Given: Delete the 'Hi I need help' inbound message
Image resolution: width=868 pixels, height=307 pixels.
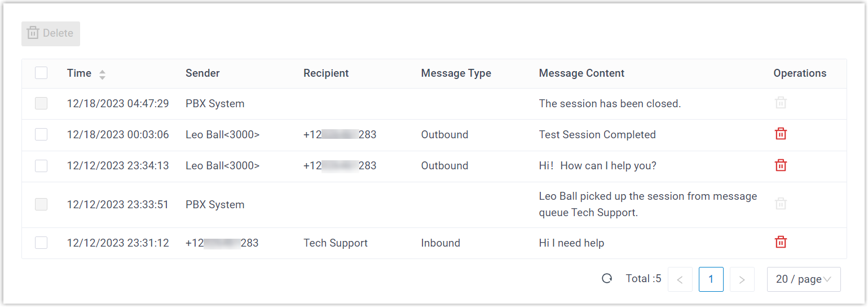Looking at the screenshot, I should point(781,243).
